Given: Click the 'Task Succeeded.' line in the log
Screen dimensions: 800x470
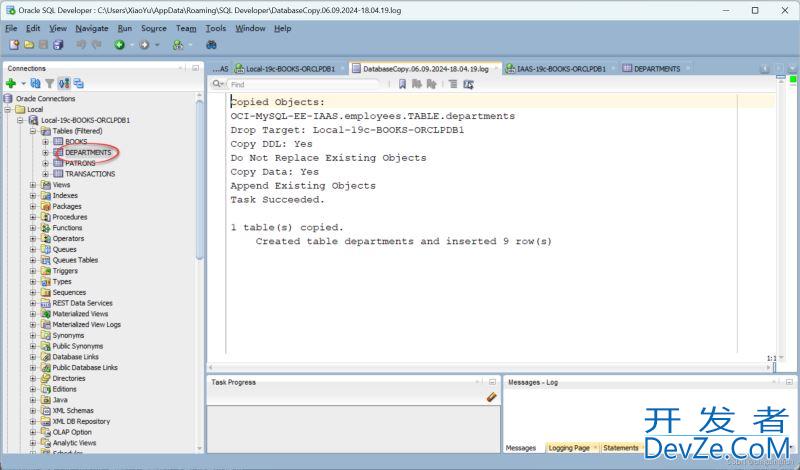Looking at the screenshot, I should click(x=277, y=200).
